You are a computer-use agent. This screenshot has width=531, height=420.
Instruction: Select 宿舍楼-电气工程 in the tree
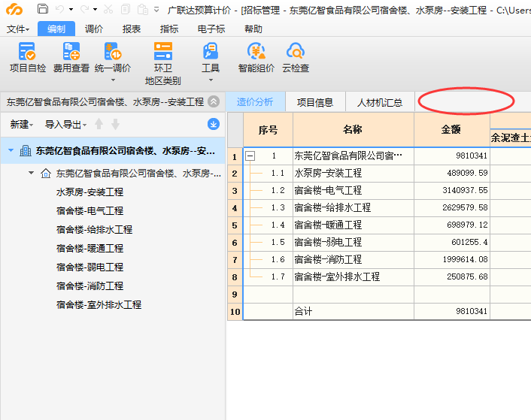click(x=90, y=211)
